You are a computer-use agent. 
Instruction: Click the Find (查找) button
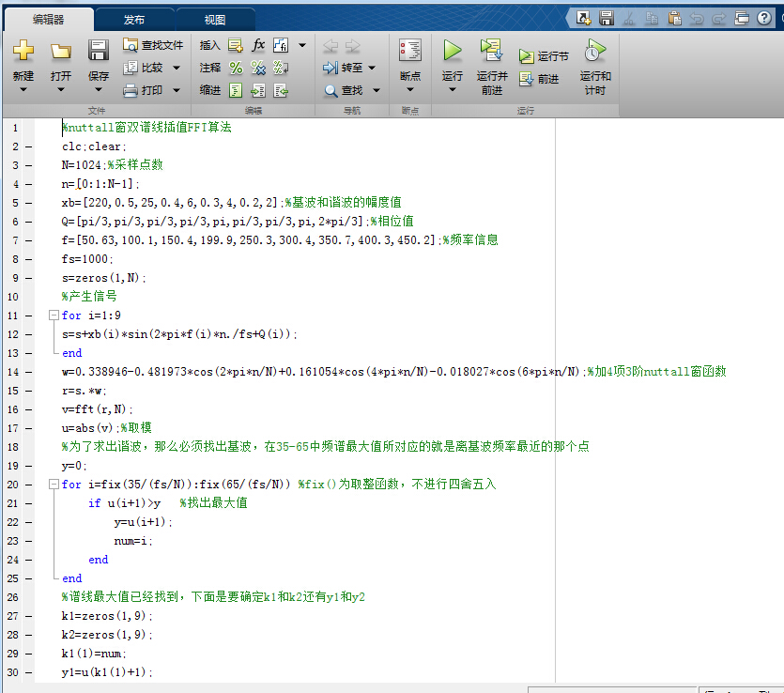pyautogui.click(x=344, y=90)
